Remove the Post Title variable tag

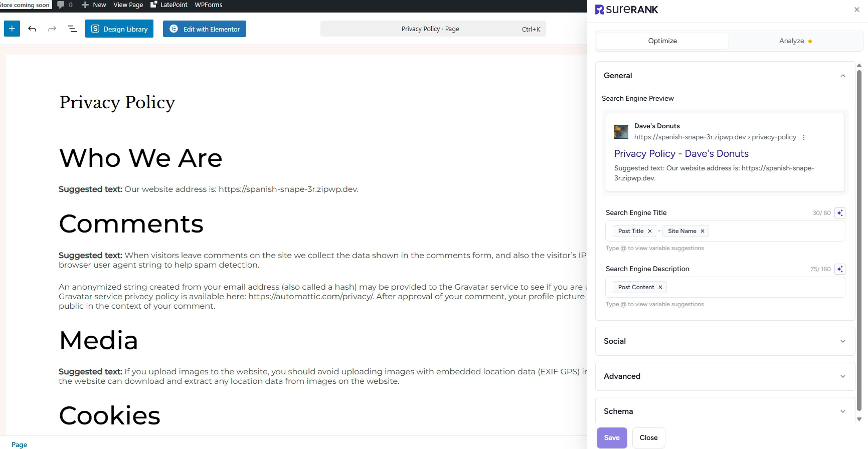[650, 231]
